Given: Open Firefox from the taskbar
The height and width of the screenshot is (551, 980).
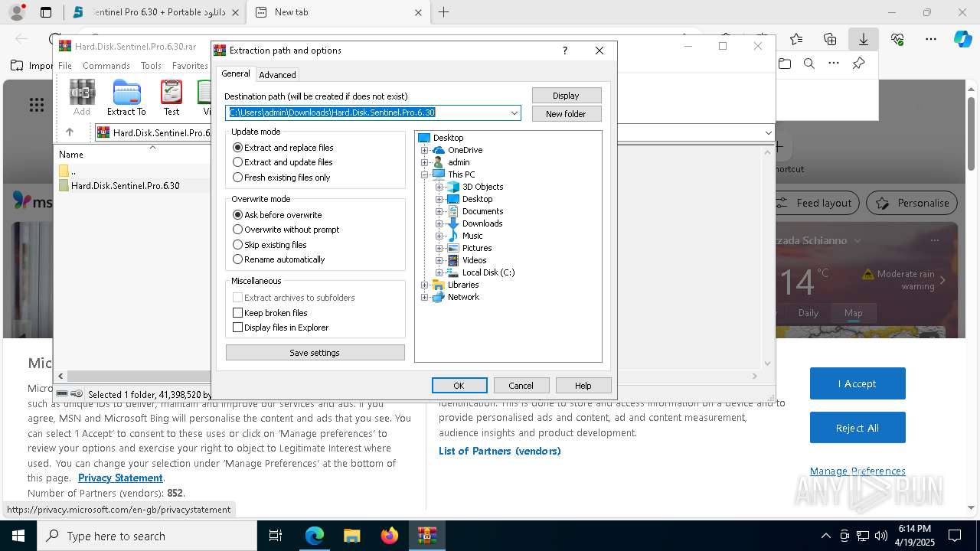Looking at the screenshot, I should [x=390, y=536].
